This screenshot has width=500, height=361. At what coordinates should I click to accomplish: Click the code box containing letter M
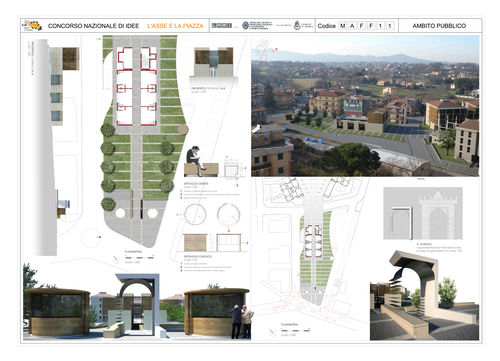[x=343, y=26]
